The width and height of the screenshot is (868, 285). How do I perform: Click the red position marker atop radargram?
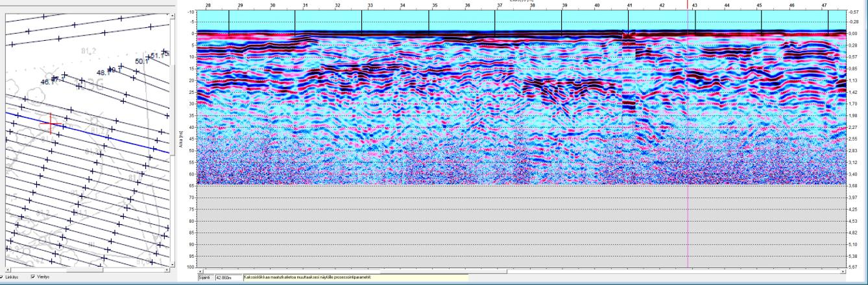[688, 4]
